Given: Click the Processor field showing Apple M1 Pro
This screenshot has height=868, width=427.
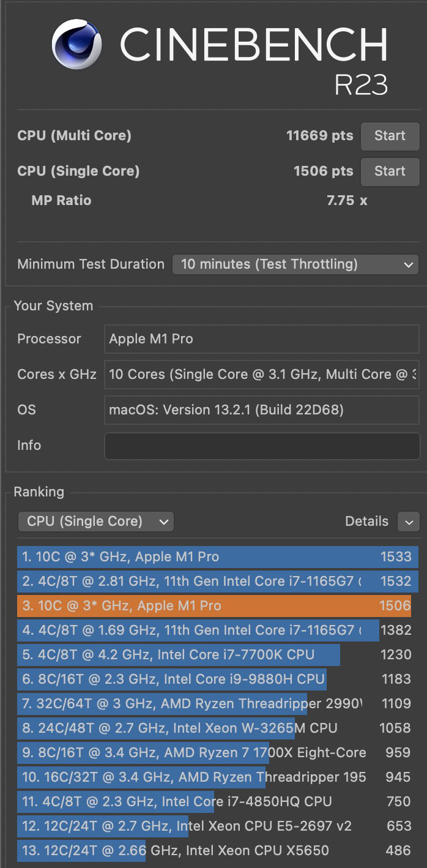Looking at the screenshot, I should (x=261, y=339).
